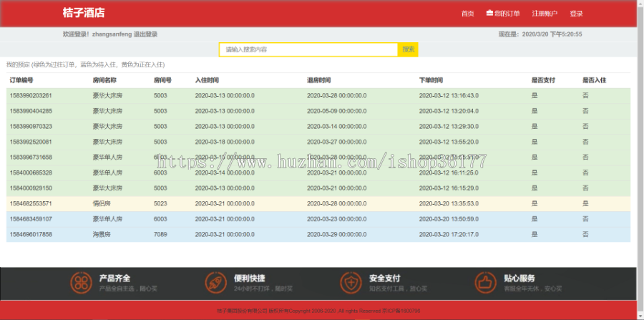Image resolution: width=644 pixels, height=320 pixels.
Task: Click check-in date 2020-03-18 00:00:00.0
Action: 225,142
